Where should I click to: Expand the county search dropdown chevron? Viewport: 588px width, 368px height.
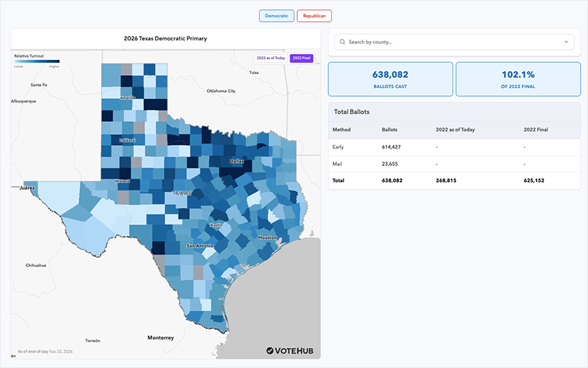point(566,42)
